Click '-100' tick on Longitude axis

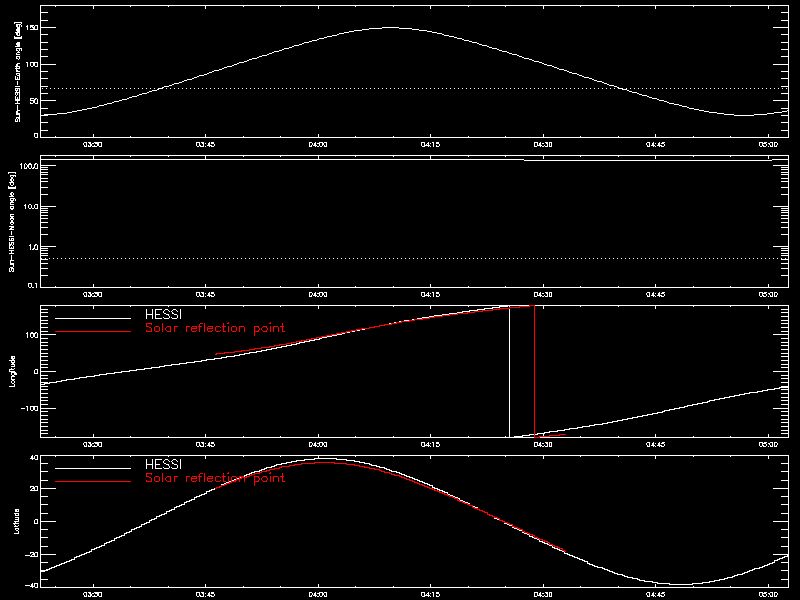(x=30, y=408)
